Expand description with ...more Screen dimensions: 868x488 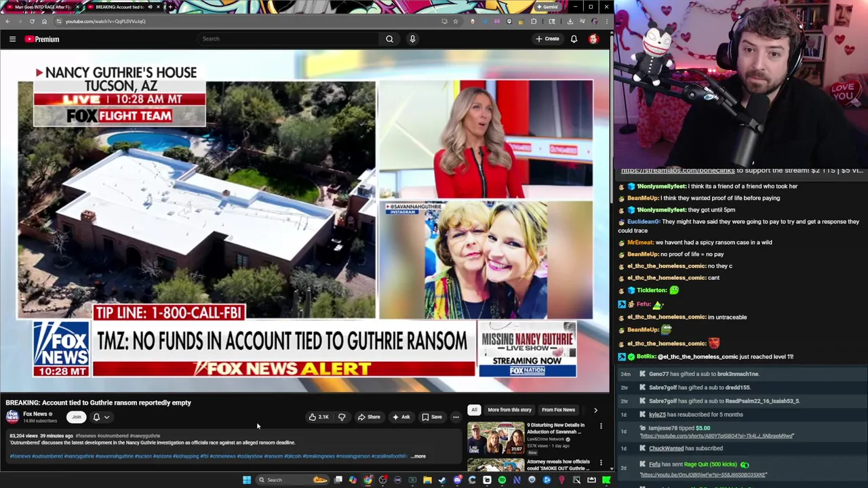418,456
